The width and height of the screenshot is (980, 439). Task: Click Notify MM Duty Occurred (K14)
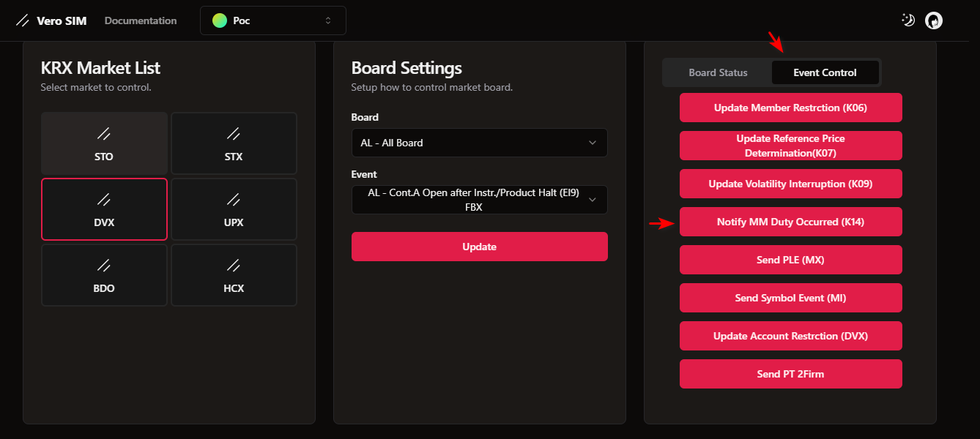tap(790, 222)
